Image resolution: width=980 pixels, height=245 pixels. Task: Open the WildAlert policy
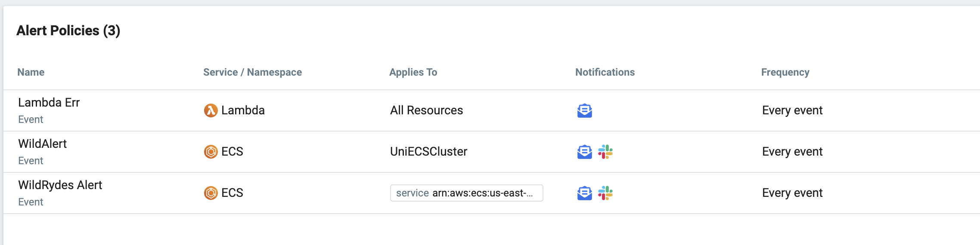tap(42, 144)
